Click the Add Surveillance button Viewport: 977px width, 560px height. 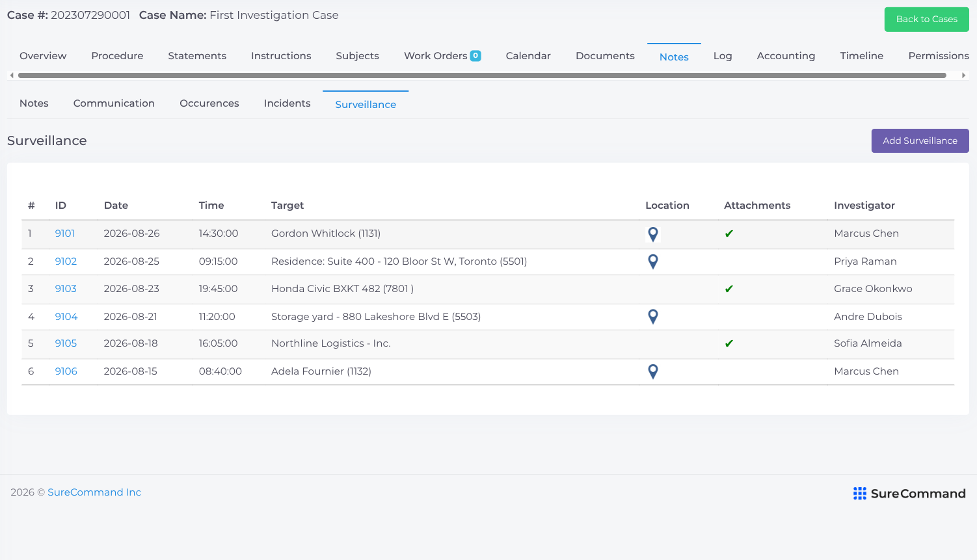(920, 141)
